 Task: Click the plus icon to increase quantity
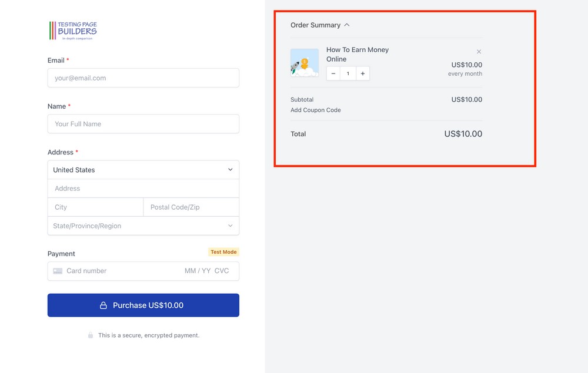tap(362, 73)
